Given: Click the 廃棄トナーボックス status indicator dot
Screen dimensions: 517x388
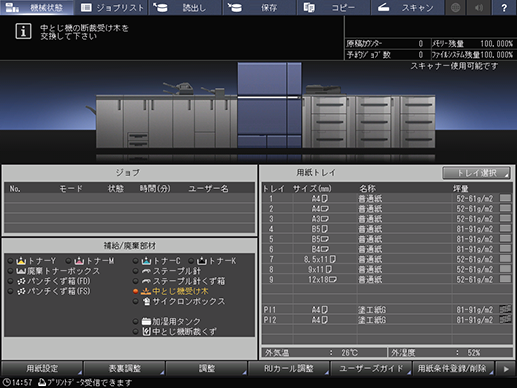Looking at the screenshot, I should tap(11, 271).
